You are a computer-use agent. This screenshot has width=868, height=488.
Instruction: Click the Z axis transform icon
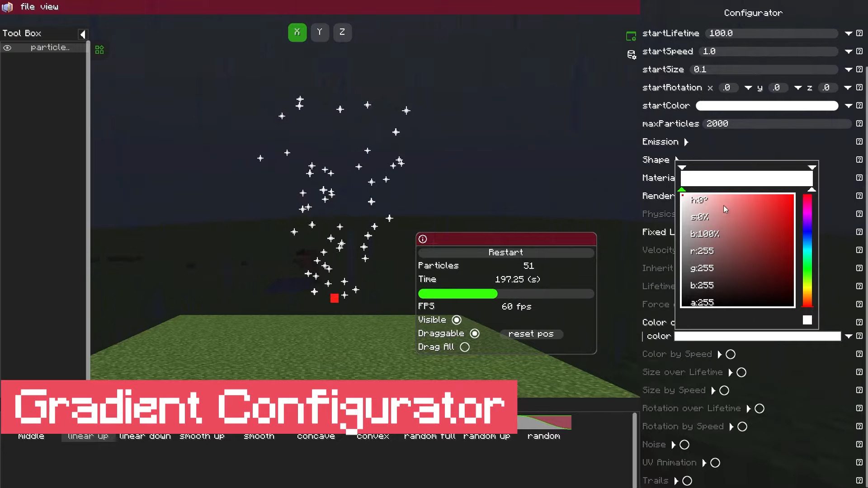tap(342, 32)
